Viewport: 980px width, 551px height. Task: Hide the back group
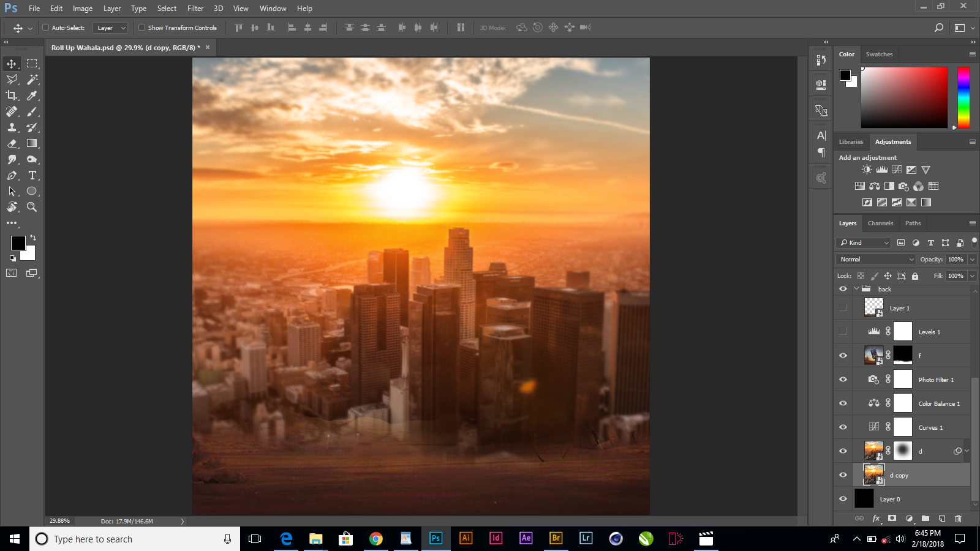point(843,289)
